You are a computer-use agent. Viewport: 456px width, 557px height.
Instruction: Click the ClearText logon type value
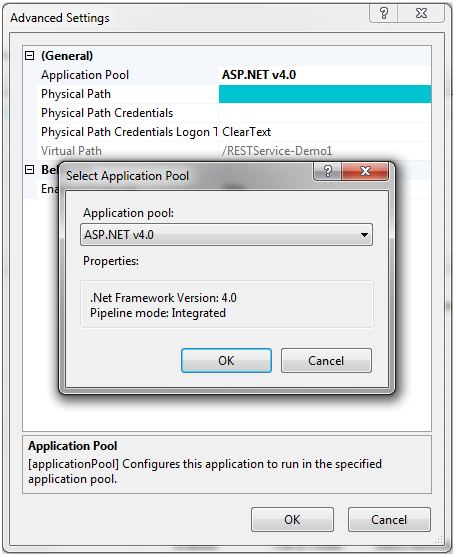(246, 132)
